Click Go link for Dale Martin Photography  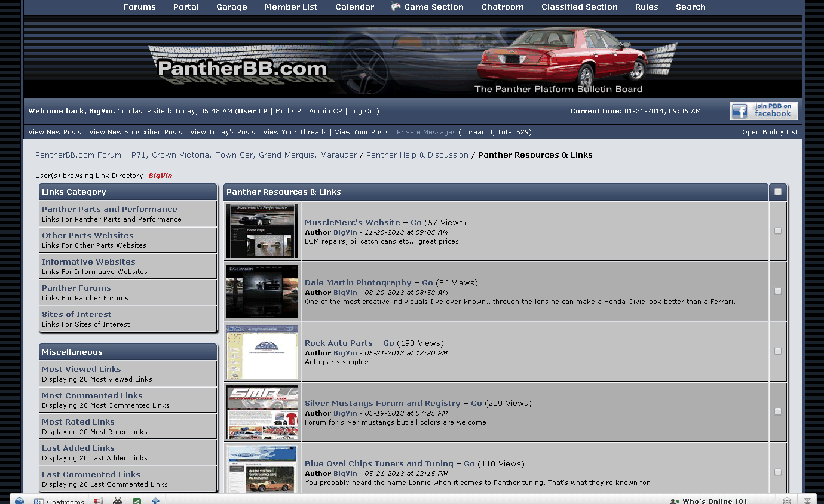coord(427,282)
